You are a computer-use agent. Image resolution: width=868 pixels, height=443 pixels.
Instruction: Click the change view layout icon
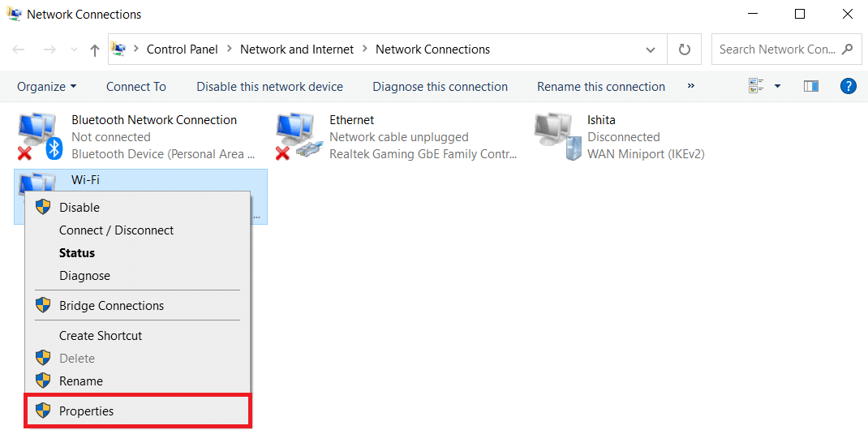coord(756,86)
